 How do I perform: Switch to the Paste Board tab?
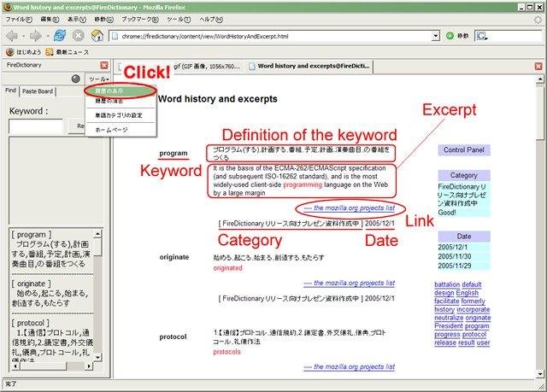(38, 91)
